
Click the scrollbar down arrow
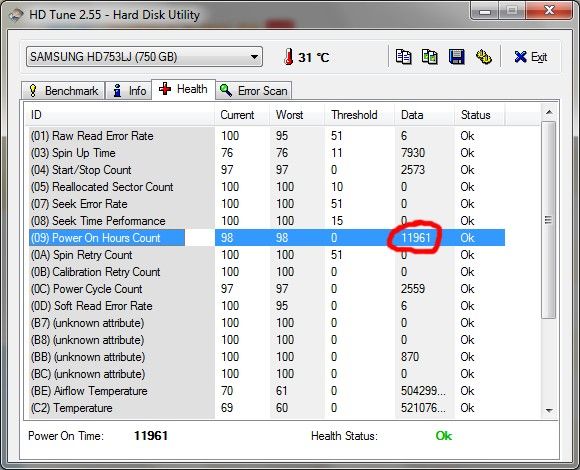click(549, 410)
